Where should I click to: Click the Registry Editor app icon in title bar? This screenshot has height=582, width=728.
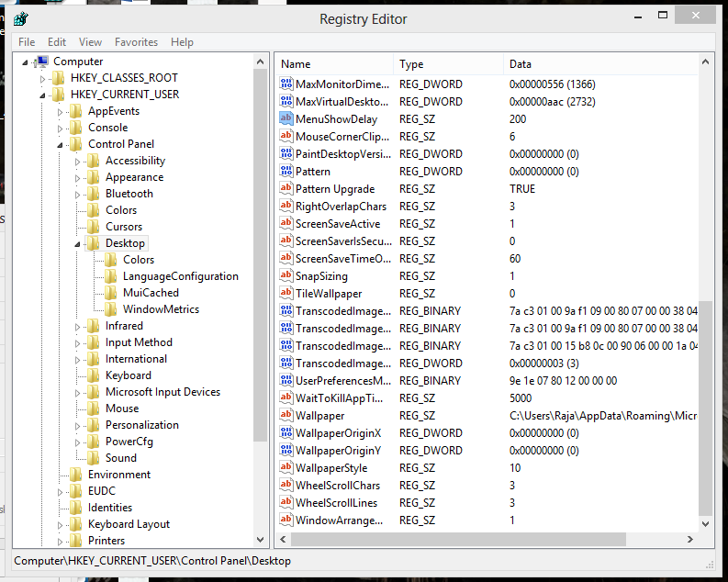pos(21,19)
